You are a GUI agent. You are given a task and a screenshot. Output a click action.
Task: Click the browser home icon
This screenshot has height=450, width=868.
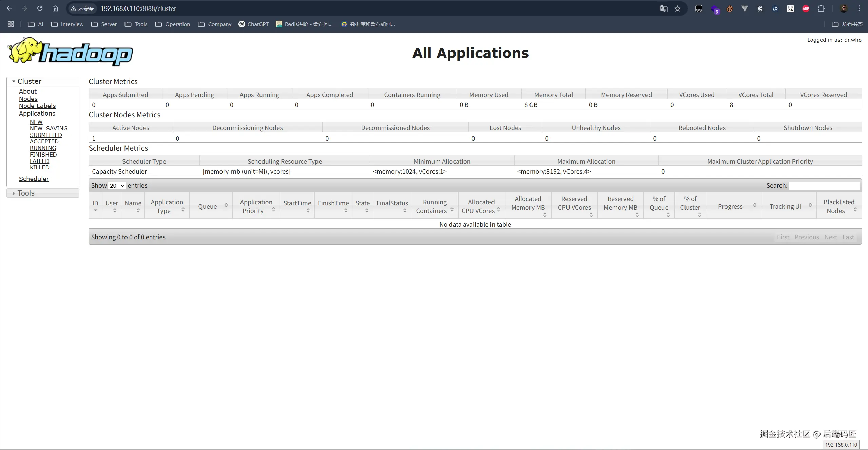click(55, 8)
